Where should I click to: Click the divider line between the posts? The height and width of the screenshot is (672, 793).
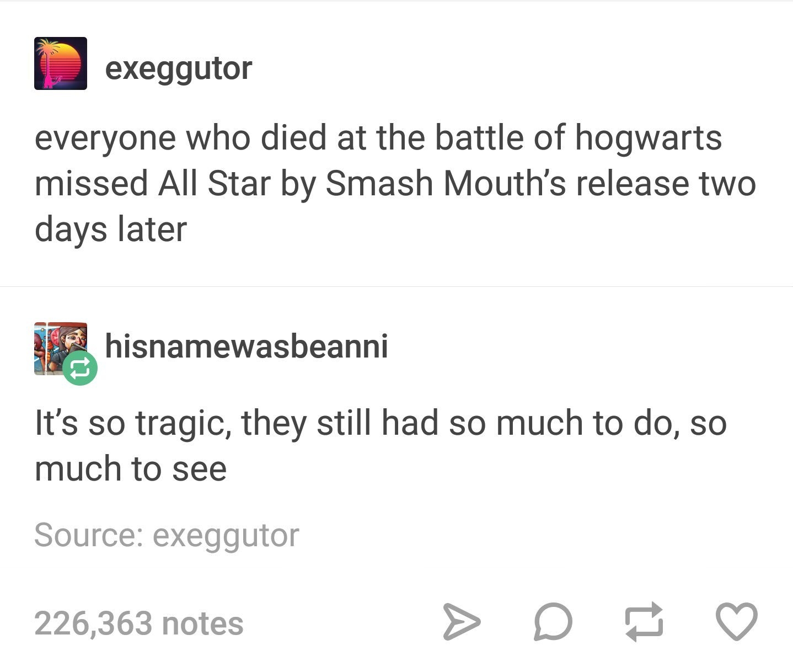[396, 286]
